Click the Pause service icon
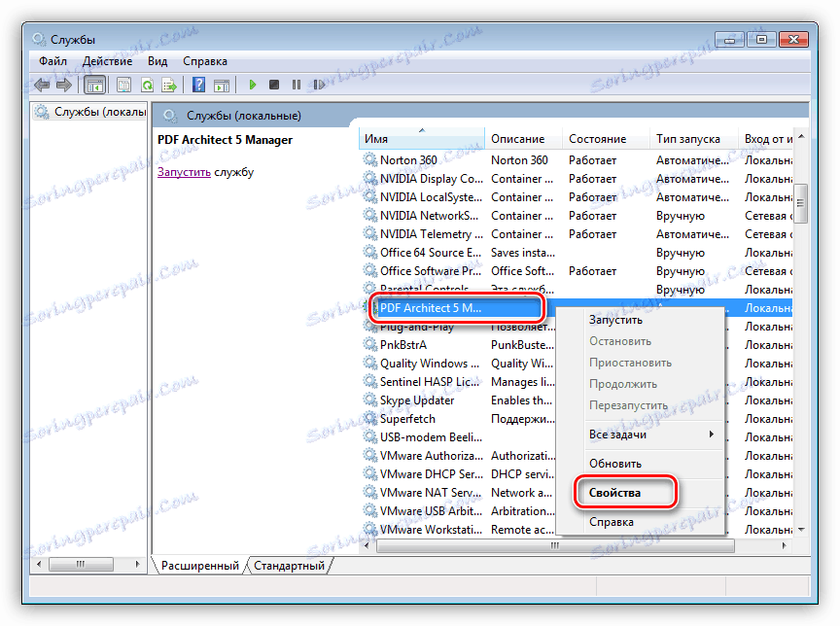Image resolution: width=840 pixels, height=626 pixels. coord(297,85)
